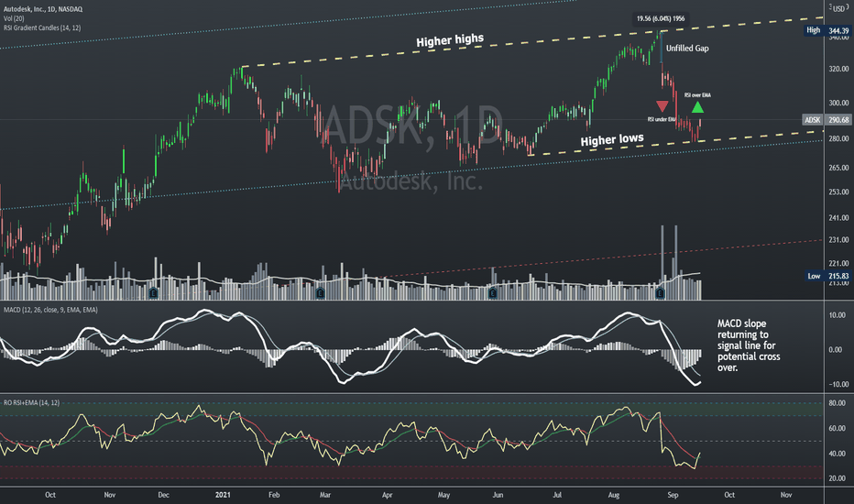Click the 320.00 price axis value
The image size is (854, 504).
point(838,70)
